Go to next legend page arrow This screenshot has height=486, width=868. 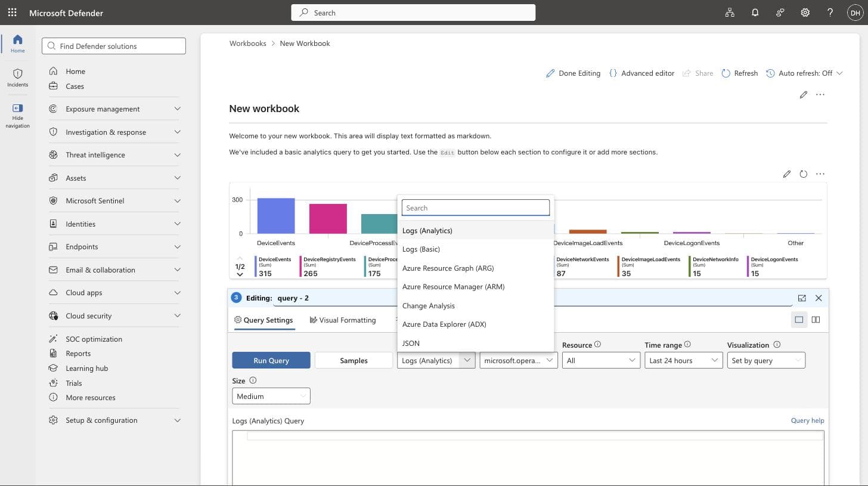click(240, 274)
